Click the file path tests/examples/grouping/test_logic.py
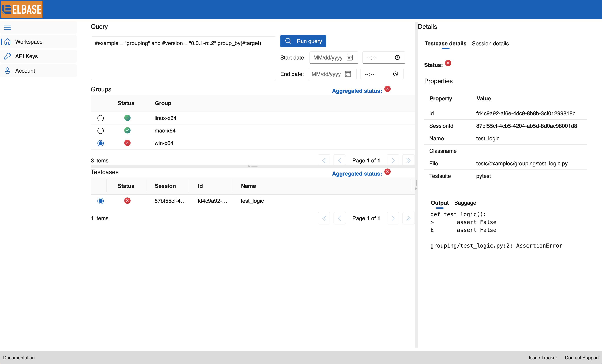Viewport: 602px width, 364px height. [x=522, y=163]
